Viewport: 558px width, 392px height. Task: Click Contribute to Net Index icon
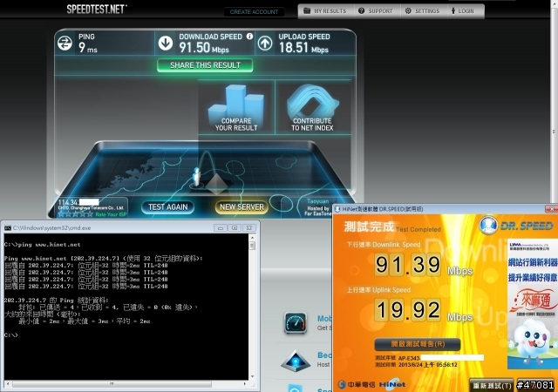[312, 107]
